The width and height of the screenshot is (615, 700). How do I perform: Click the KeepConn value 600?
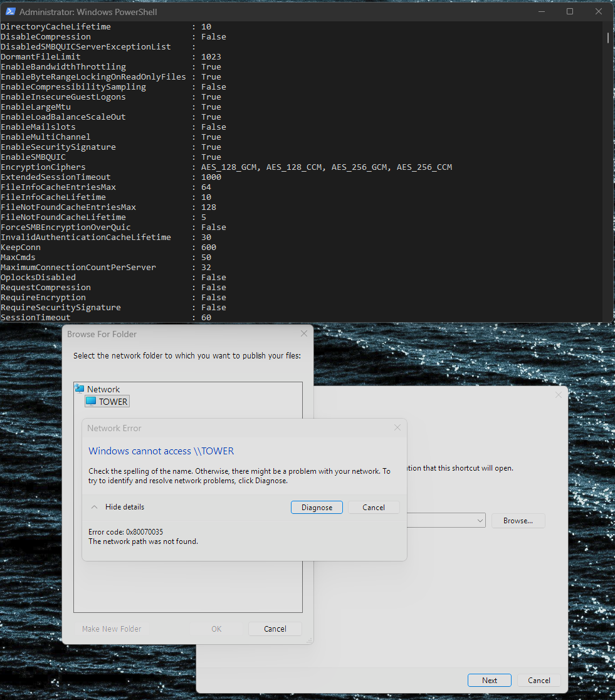pyautogui.click(x=209, y=248)
